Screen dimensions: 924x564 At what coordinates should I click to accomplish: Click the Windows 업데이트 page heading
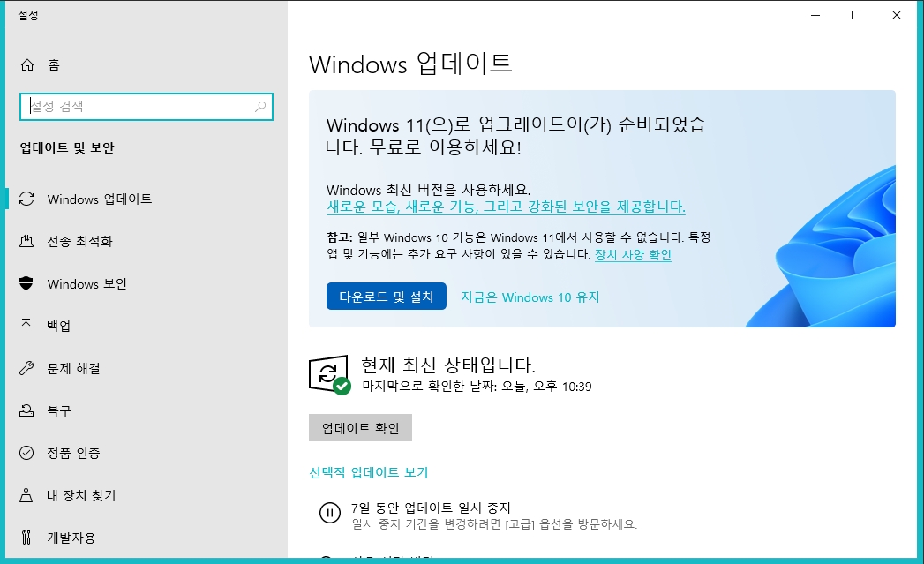click(x=410, y=64)
